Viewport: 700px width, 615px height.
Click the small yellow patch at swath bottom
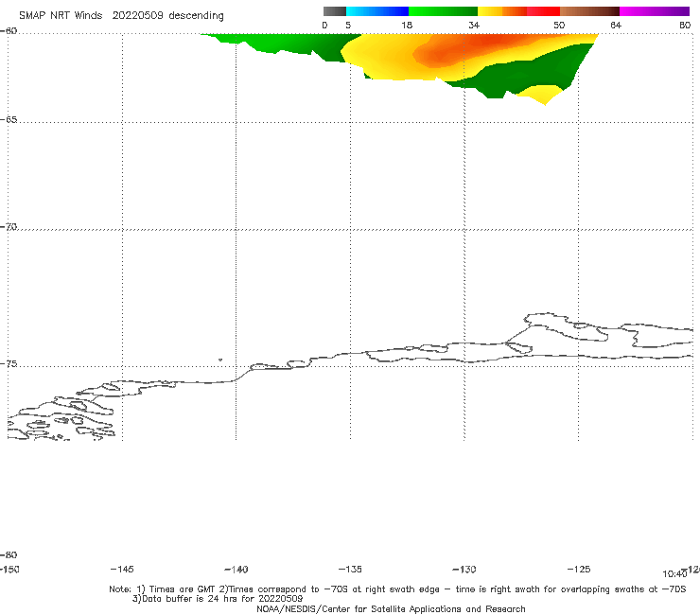541,94
